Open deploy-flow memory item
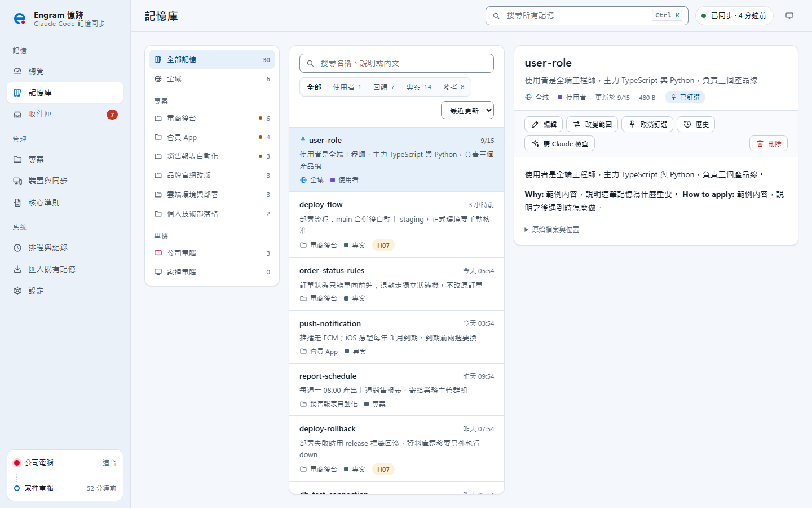The image size is (812, 508). (x=396, y=225)
